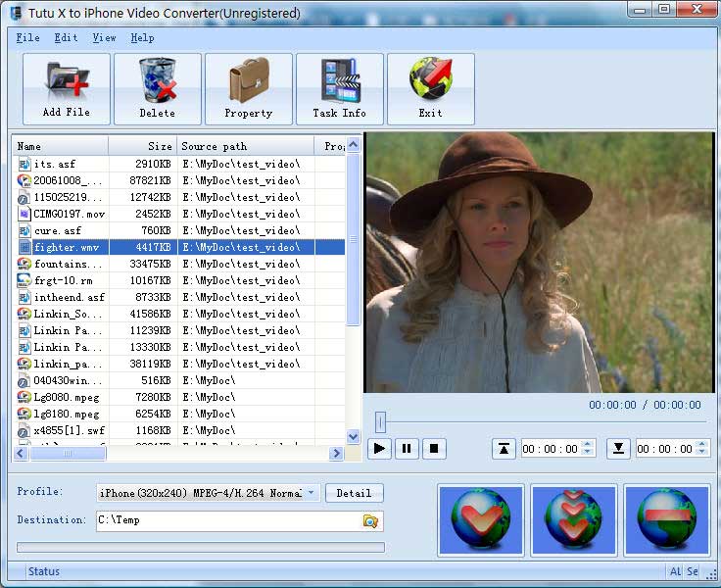Open Property briefcase button
Viewport: 721px width, 588px height.
[248, 89]
